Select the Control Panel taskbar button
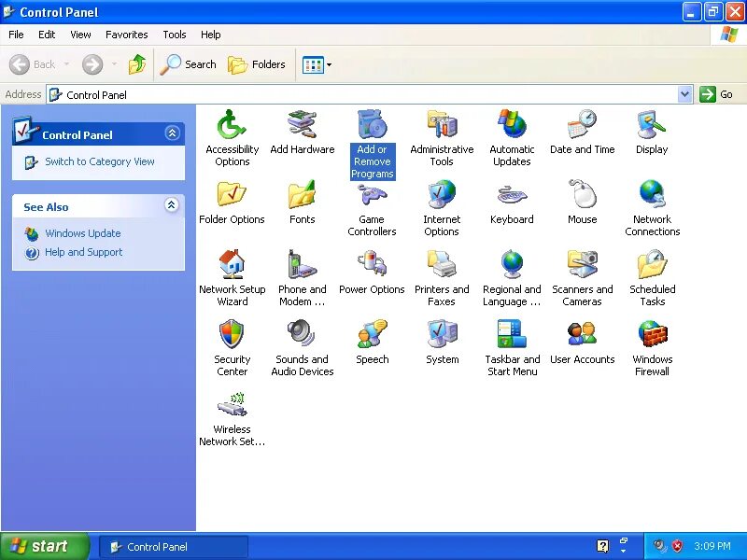 coord(174,547)
